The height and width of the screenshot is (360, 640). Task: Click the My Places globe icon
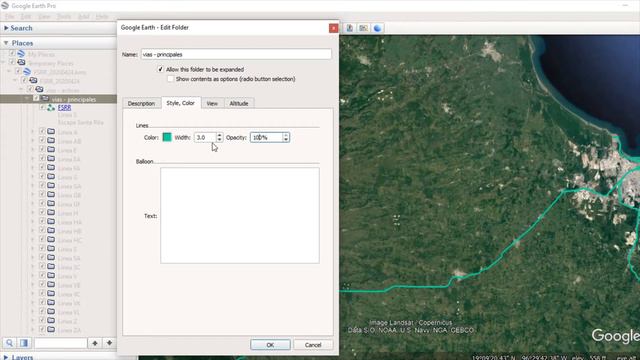point(21,54)
